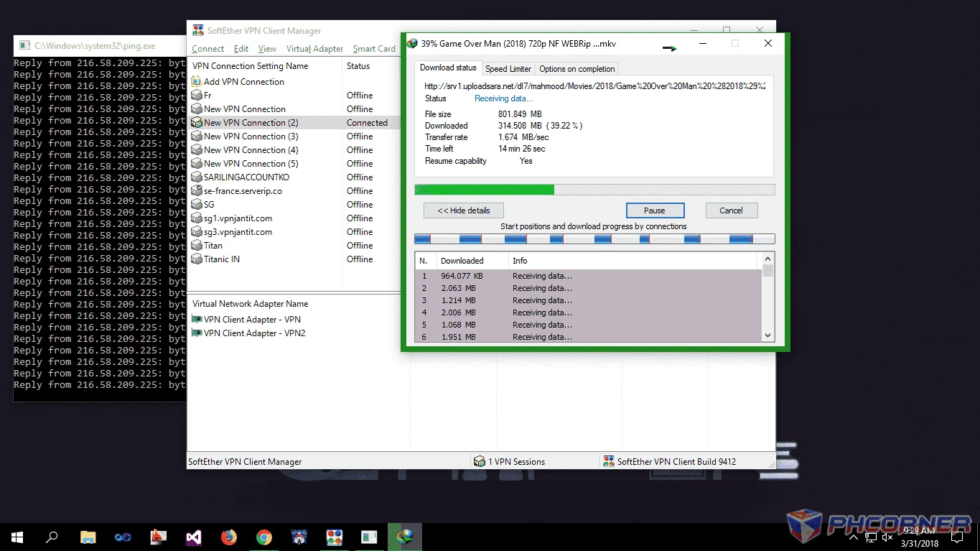Click the SoftEther VPN Client Manager title icon
Image resolution: width=980 pixels, height=551 pixels.
pyautogui.click(x=198, y=31)
